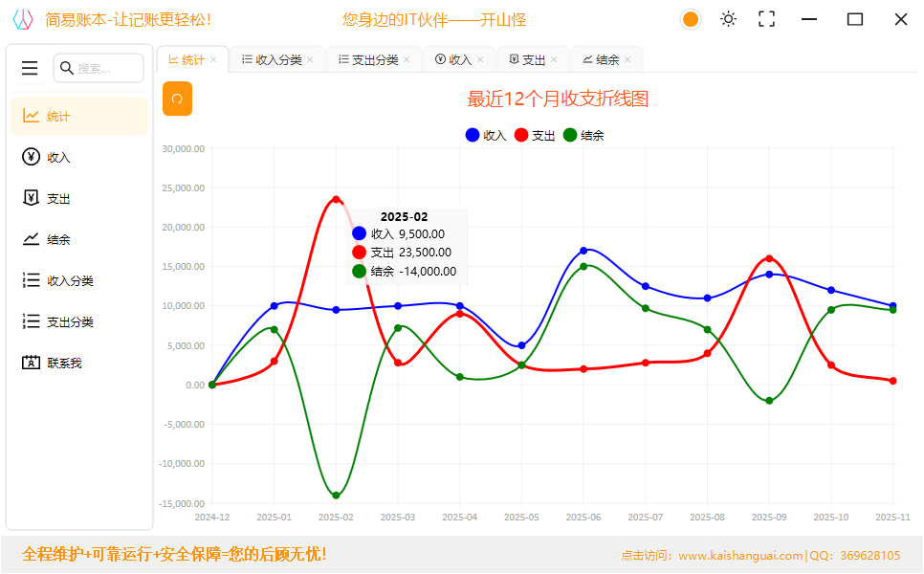Click the slogan 您身边的IT伙伴——开山怪
Screen dimensions: 924x574
pyautogui.click(x=434, y=19)
